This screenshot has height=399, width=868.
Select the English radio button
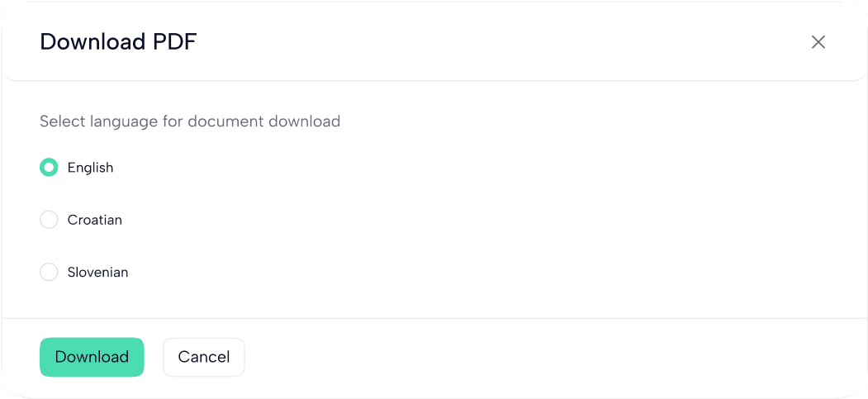coord(49,168)
